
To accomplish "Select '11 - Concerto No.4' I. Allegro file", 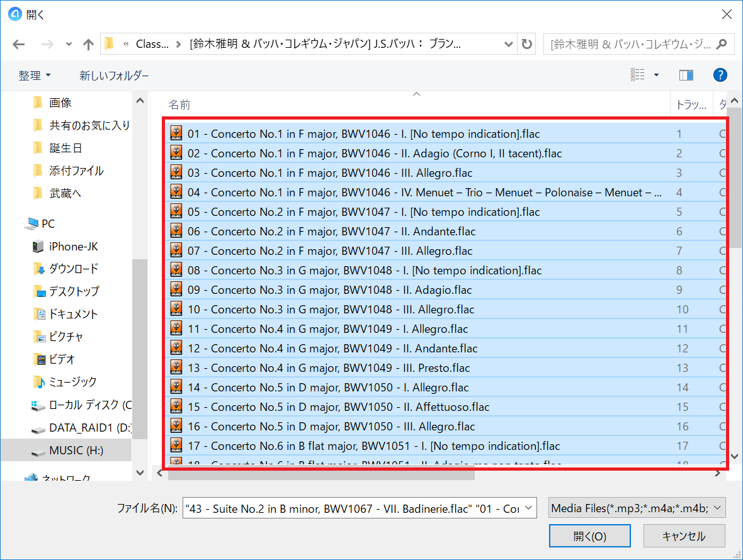I will pos(445,328).
